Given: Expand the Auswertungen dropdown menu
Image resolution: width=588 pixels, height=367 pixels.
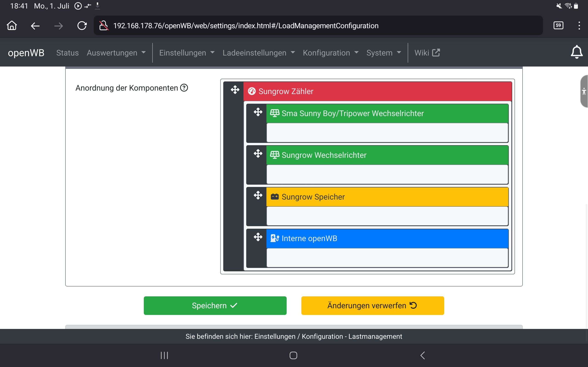Looking at the screenshot, I should [x=116, y=53].
